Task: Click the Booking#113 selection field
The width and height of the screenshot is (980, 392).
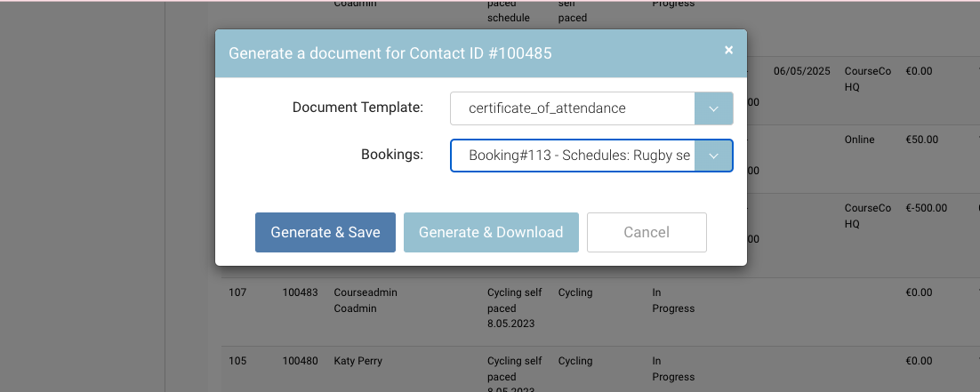Action: (x=572, y=156)
